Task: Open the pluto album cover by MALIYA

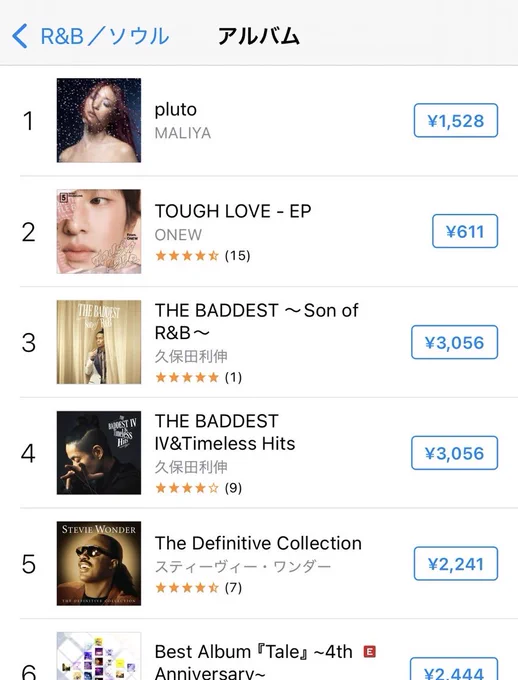Action: point(99,121)
